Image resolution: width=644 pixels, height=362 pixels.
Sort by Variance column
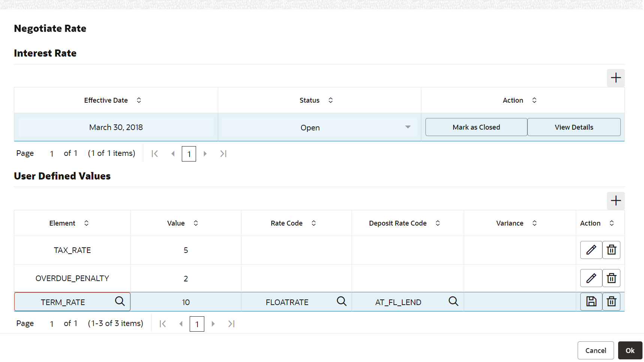point(535,223)
